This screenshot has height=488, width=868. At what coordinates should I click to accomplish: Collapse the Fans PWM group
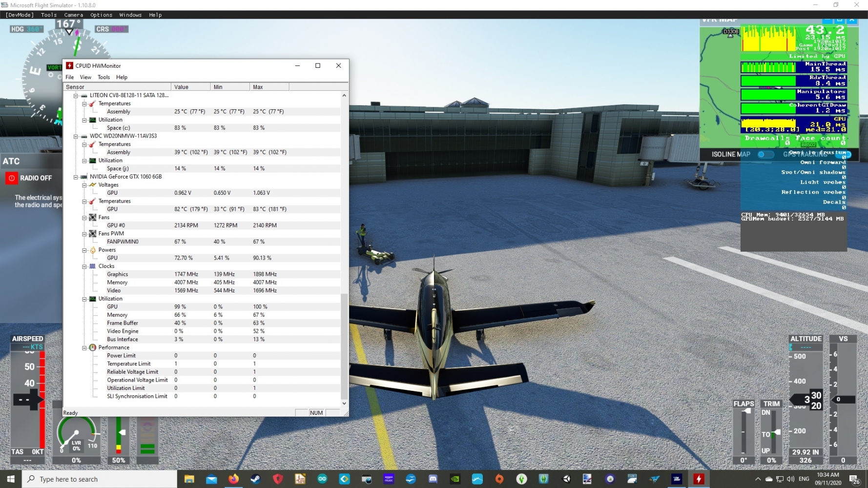click(x=84, y=234)
